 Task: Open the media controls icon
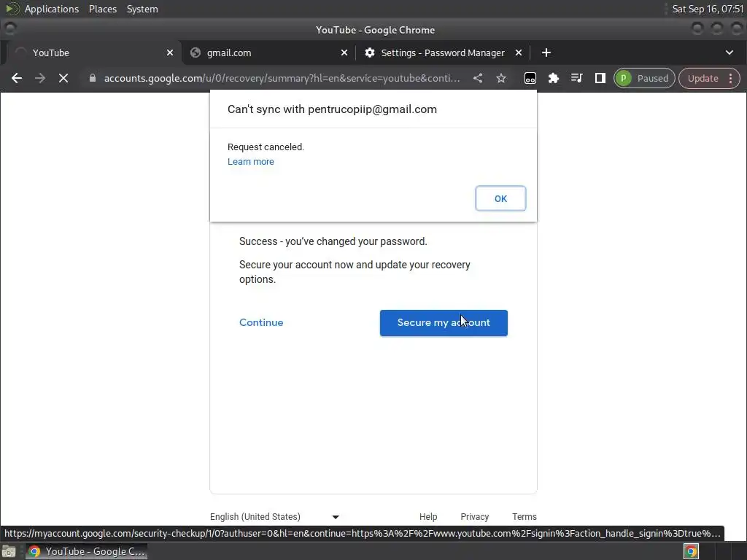coord(576,78)
